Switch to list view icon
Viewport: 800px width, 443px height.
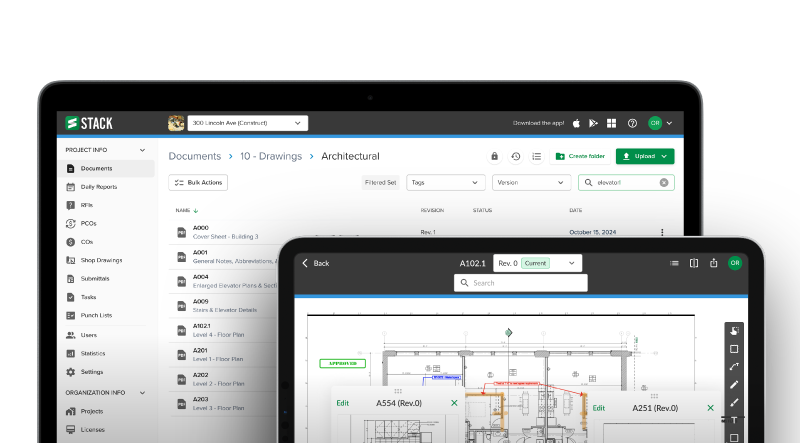tap(537, 156)
